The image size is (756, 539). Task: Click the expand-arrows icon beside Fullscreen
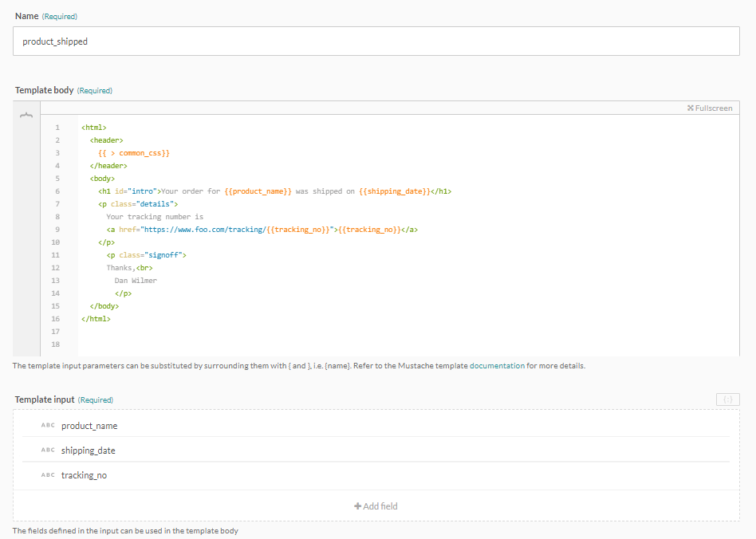point(691,107)
